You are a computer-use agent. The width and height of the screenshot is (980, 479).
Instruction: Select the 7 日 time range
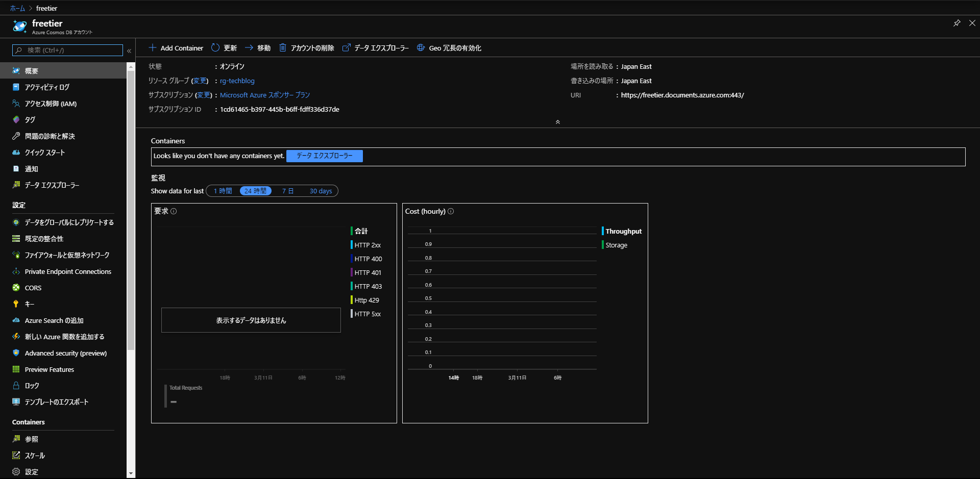(x=288, y=191)
